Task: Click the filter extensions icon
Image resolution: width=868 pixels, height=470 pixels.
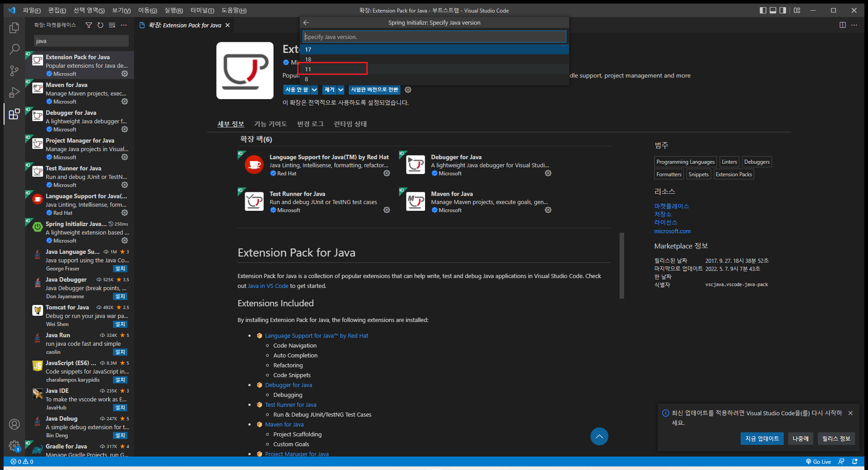Action: [89, 25]
